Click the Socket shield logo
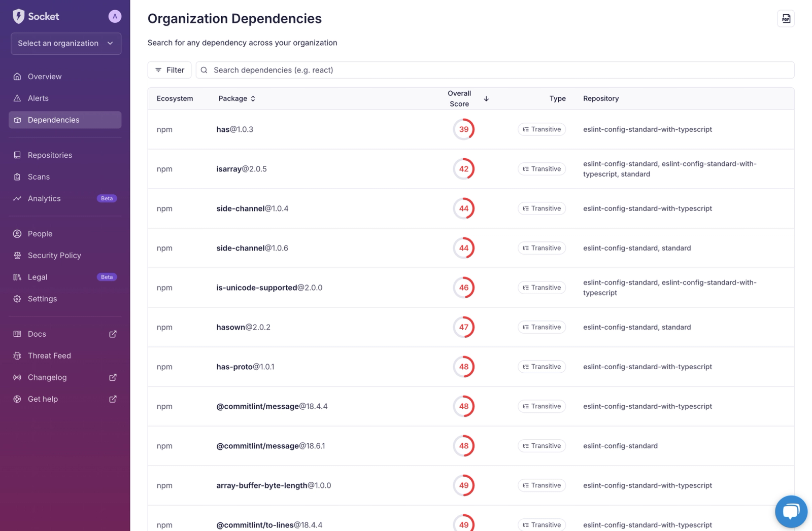The image size is (812, 531). tap(19, 16)
